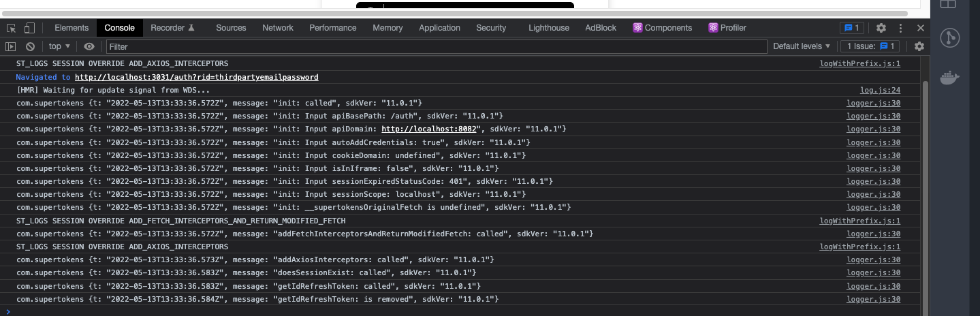This screenshot has height=316, width=980.
Task: Show the console sidebar panel
Action: (x=11, y=46)
